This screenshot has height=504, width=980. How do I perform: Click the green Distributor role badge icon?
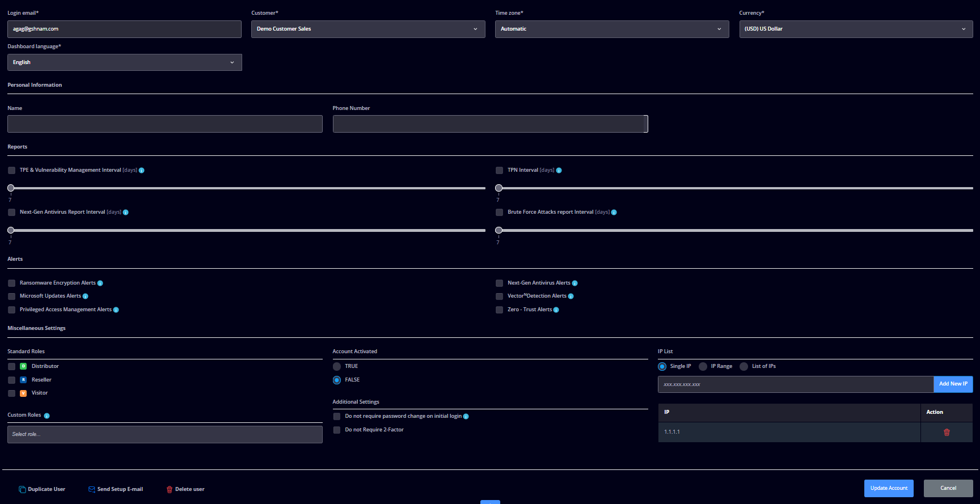(23, 366)
